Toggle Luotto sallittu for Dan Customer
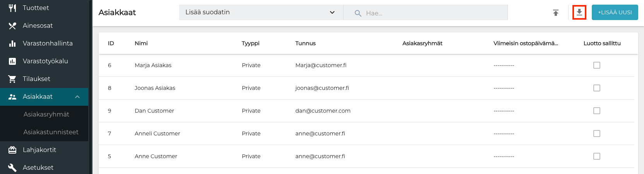 pyautogui.click(x=596, y=111)
